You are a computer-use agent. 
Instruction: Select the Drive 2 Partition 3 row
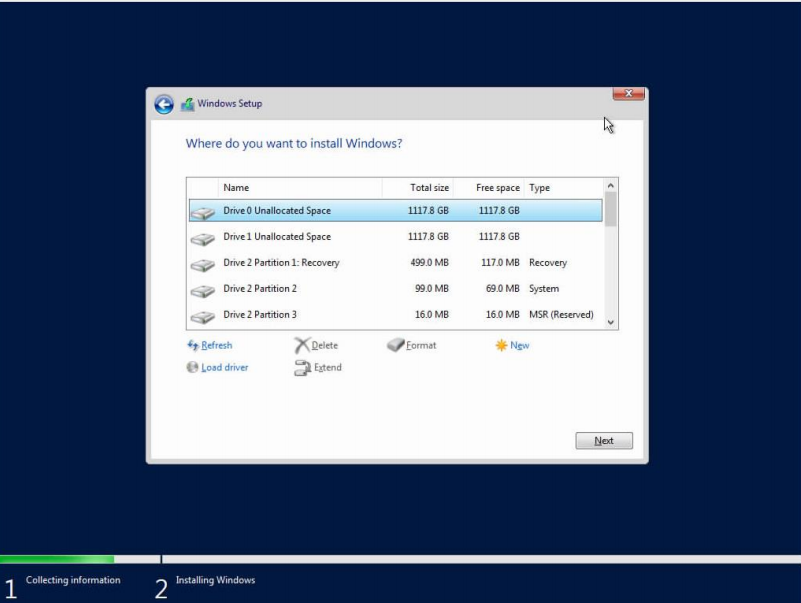coord(395,315)
